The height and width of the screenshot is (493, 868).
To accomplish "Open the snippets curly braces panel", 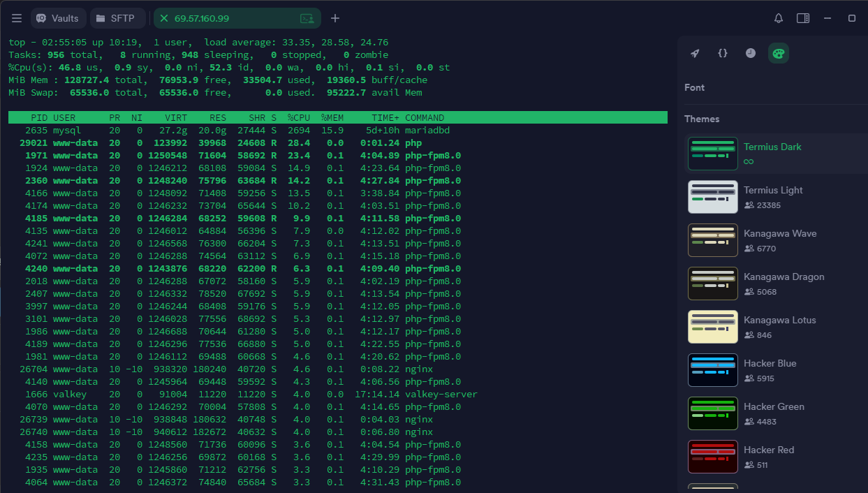I will [x=723, y=53].
